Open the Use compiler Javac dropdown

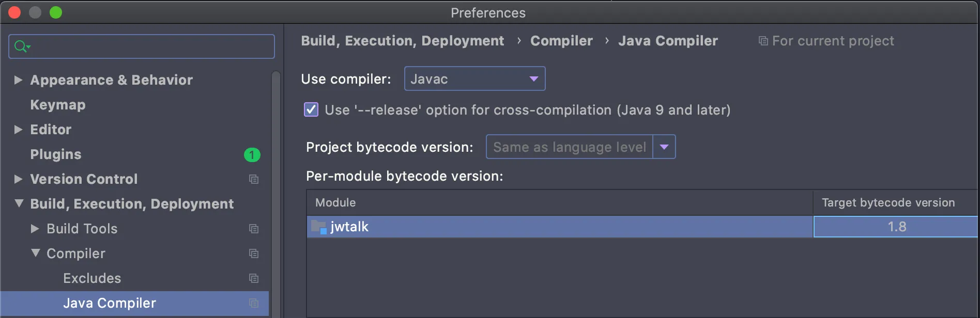pyautogui.click(x=474, y=79)
